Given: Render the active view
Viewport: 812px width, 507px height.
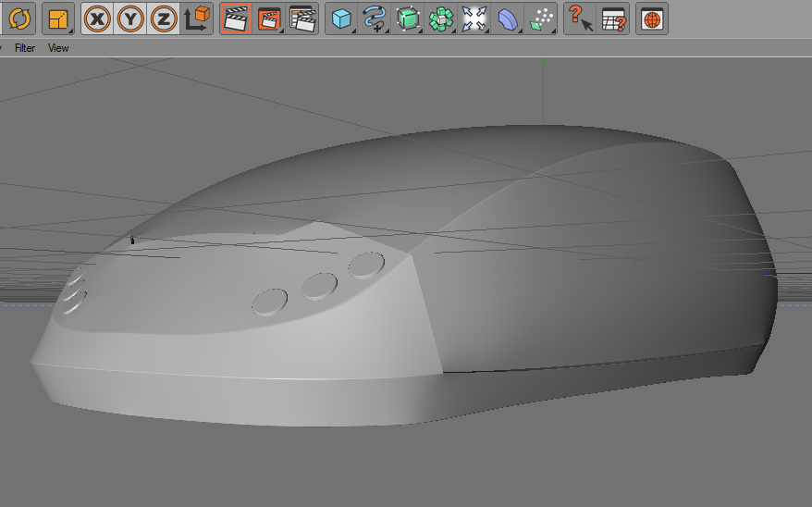Looking at the screenshot, I should pos(236,19).
